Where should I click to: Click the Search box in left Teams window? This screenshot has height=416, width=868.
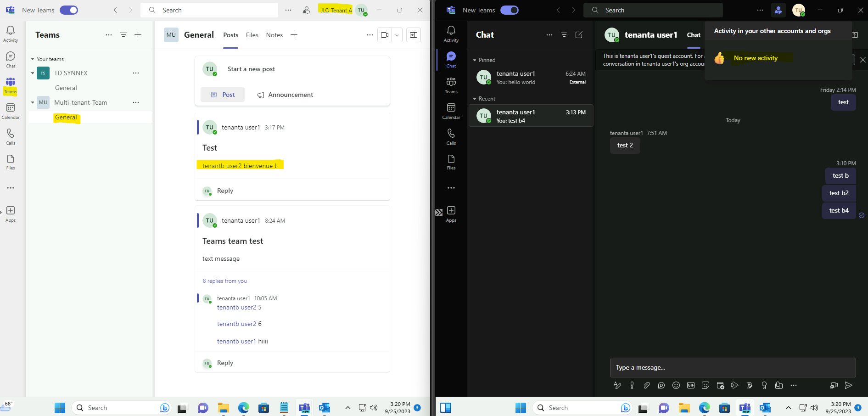[x=209, y=10]
